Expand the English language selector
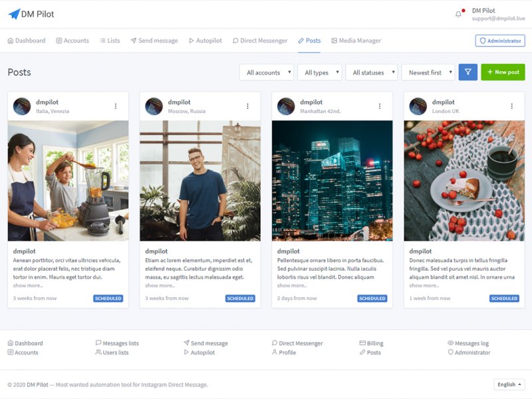 click(509, 384)
